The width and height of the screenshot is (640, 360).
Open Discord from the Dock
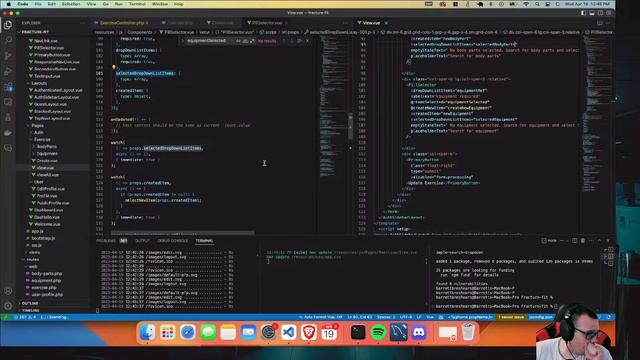(x=419, y=333)
